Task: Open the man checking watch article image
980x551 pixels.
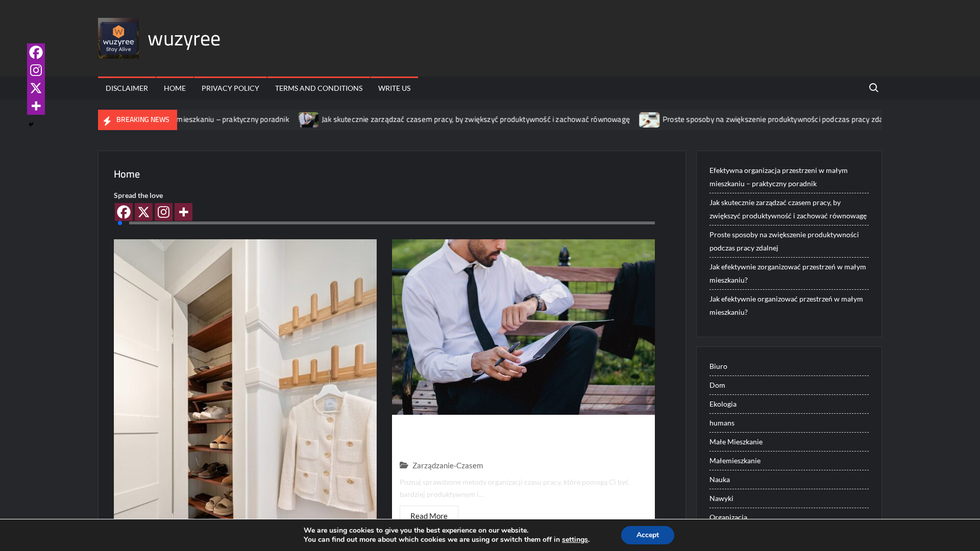Action: point(523,327)
